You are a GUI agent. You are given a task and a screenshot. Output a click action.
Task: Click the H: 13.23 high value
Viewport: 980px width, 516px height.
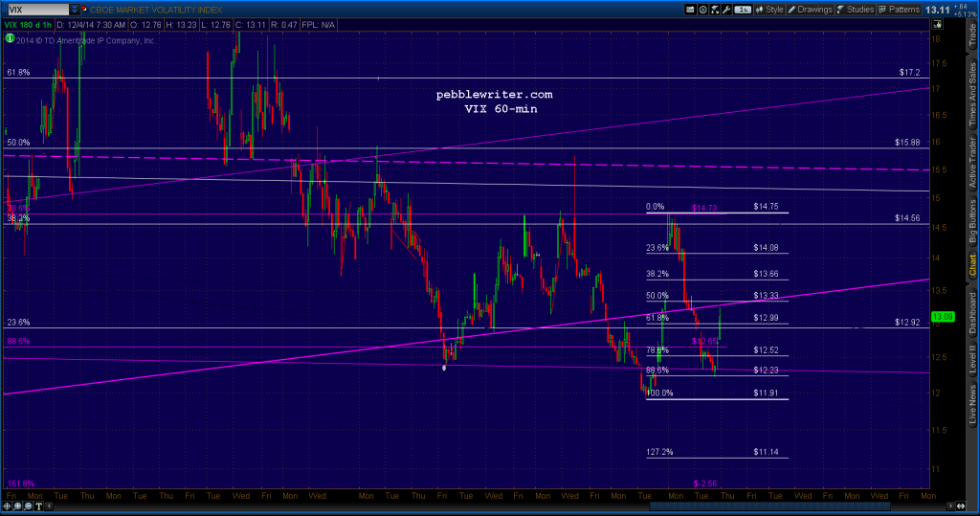pos(181,25)
